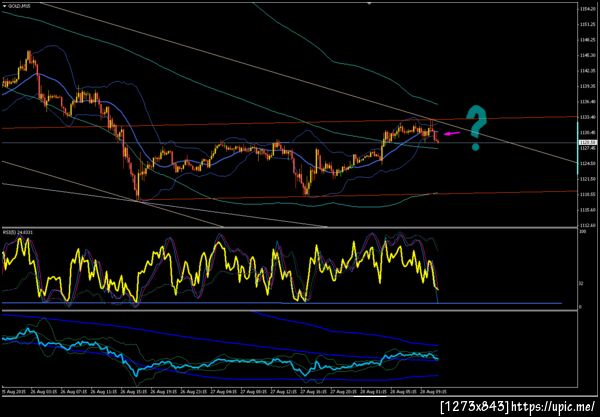Screen dimensions: 600x417
Task: Click the highlighted current price tag on price axis
Action: click(587, 142)
